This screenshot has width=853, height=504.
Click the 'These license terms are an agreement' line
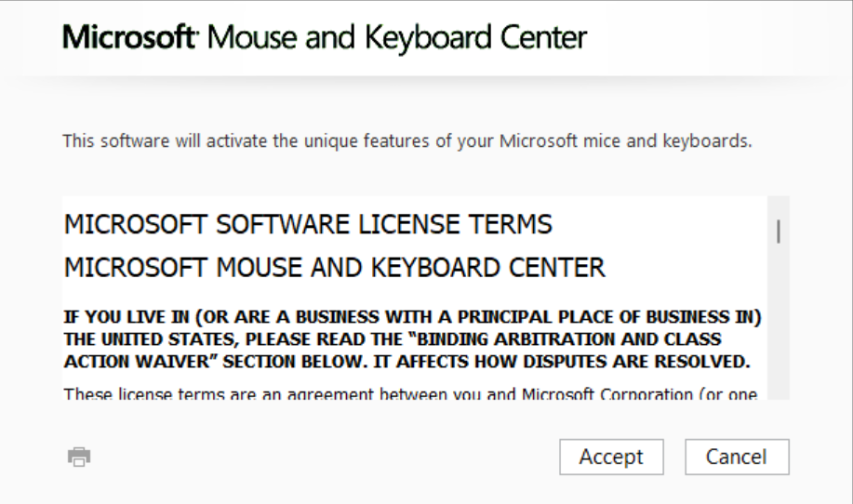tap(411, 393)
